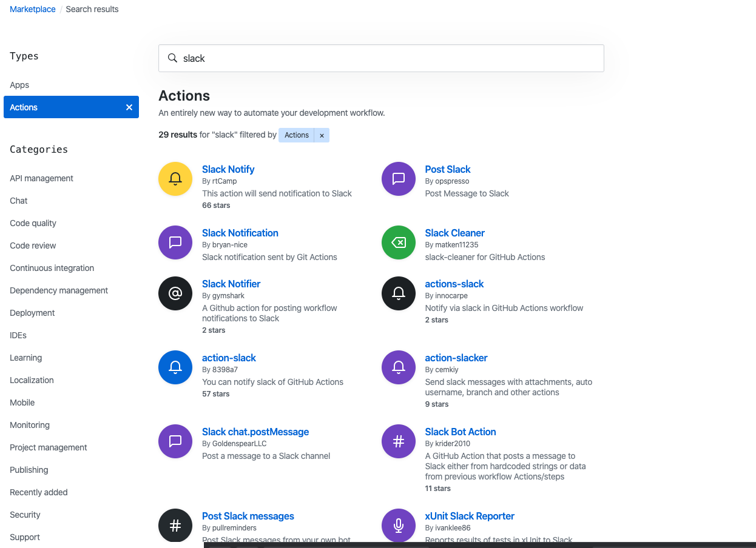Open the Slack Notify action
The image size is (756, 548).
tap(228, 169)
